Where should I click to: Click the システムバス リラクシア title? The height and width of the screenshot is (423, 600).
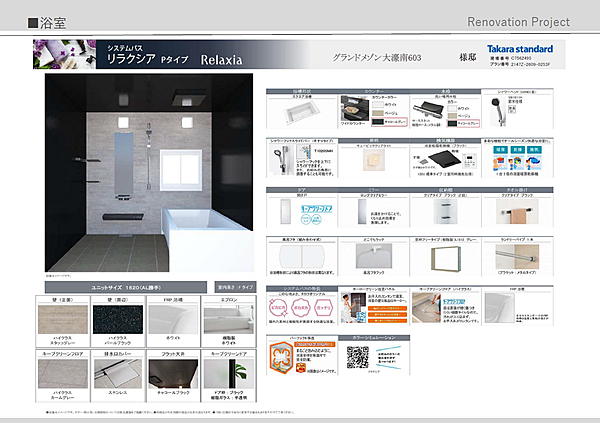pyautogui.click(x=147, y=55)
